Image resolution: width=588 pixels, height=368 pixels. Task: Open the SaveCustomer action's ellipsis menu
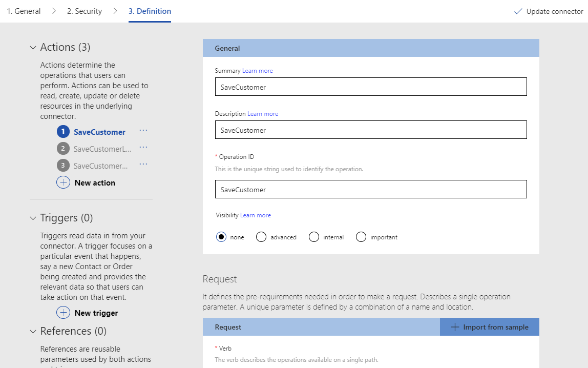pos(143,131)
